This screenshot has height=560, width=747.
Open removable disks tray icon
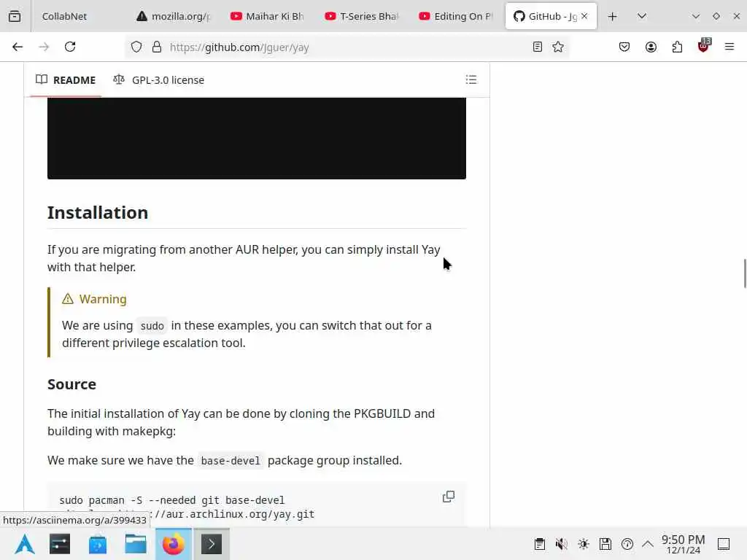point(605,544)
